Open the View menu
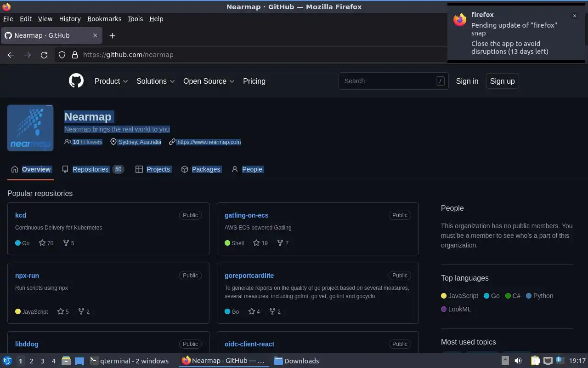This screenshot has width=588, height=368. (x=45, y=19)
